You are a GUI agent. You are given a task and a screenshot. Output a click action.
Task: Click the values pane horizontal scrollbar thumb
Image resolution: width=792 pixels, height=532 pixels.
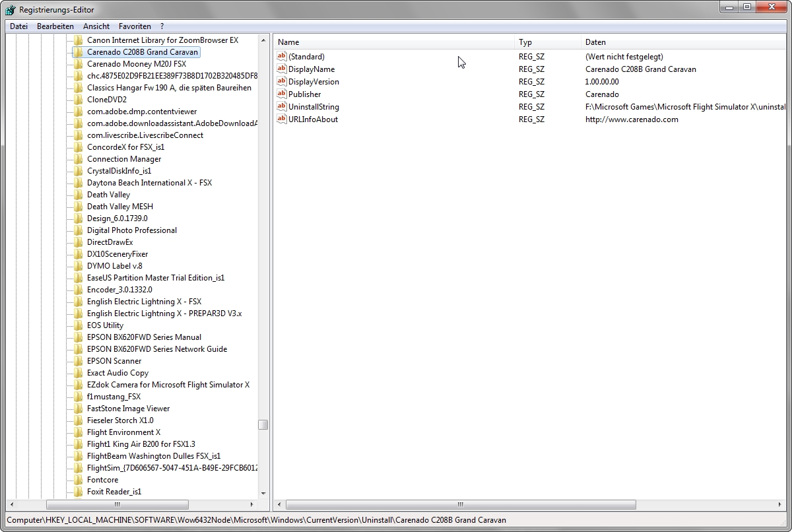[460, 505]
